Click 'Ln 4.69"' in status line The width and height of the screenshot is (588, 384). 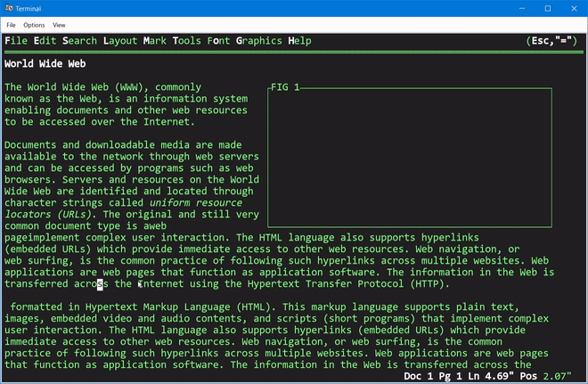(491, 376)
